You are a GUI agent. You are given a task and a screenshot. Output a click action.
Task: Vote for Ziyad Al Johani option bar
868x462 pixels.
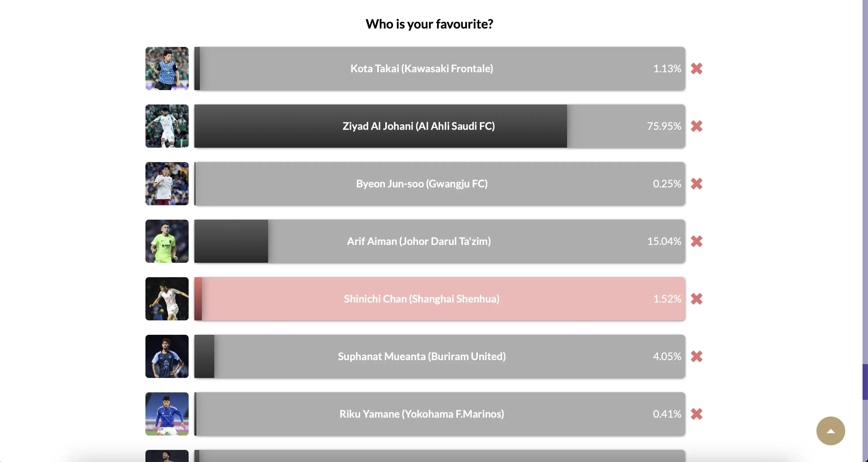439,126
